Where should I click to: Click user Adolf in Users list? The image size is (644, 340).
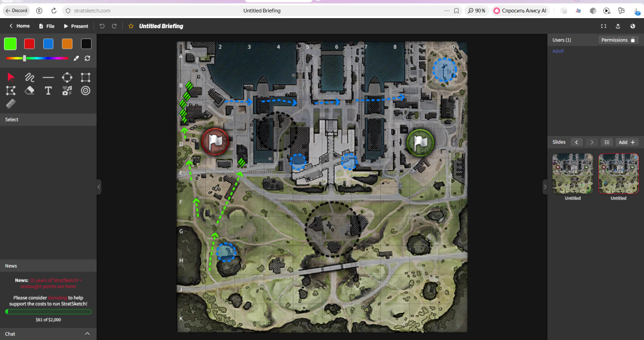tap(558, 51)
